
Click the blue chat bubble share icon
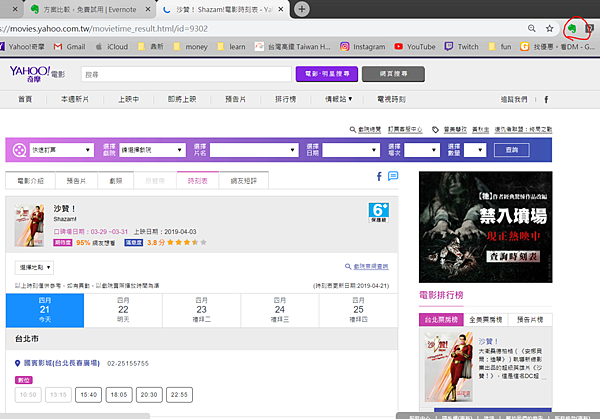click(393, 176)
